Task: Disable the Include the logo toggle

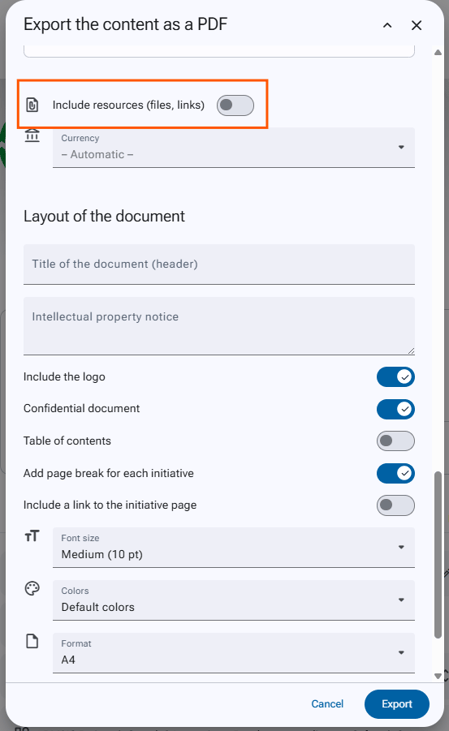Action: point(395,377)
